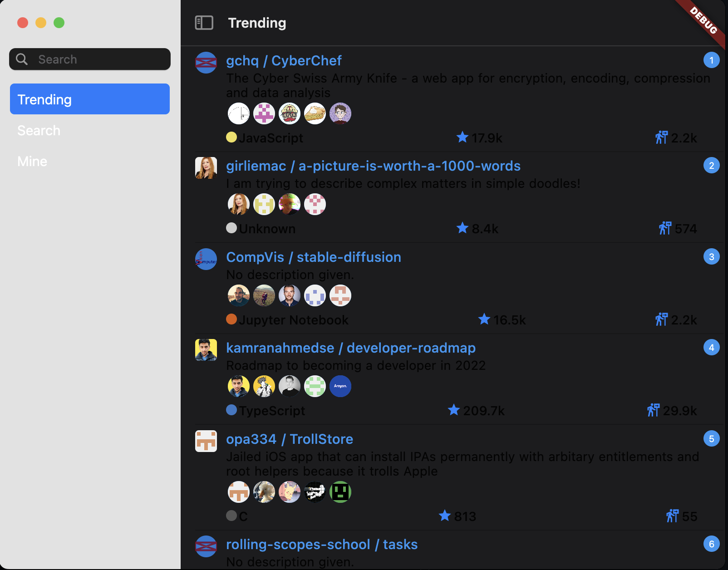Click the pie contributor avatar in CyberChef
This screenshot has height=570, width=728.
pos(315,113)
